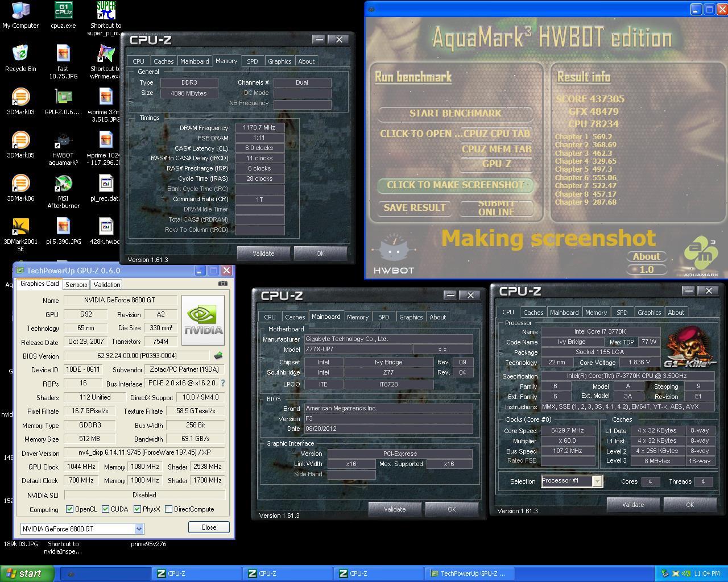
Task: Click Validate in the CPU-Z processor window
Action: coord(633,505)
